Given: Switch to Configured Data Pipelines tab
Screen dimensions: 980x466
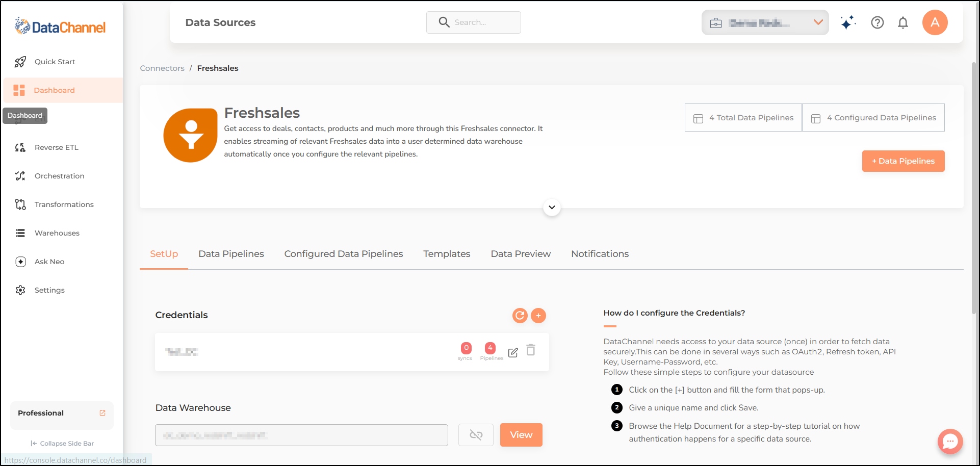Looking at the screenshot, I should pos(344,254).
